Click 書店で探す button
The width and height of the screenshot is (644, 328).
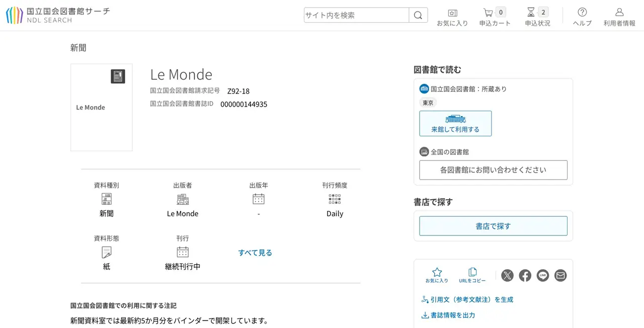pyautogui.click(x=493, y=226)
